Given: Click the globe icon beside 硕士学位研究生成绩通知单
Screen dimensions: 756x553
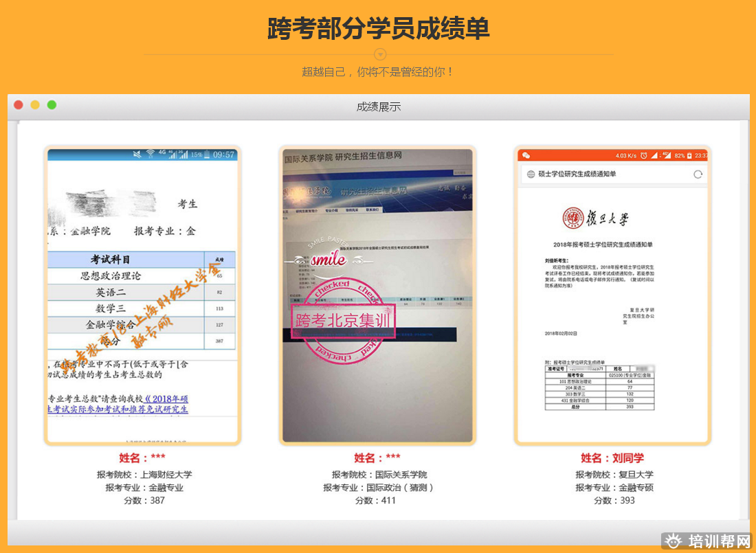Looking at the screenshot, I should pyautogui.click(x=531, y=174).
